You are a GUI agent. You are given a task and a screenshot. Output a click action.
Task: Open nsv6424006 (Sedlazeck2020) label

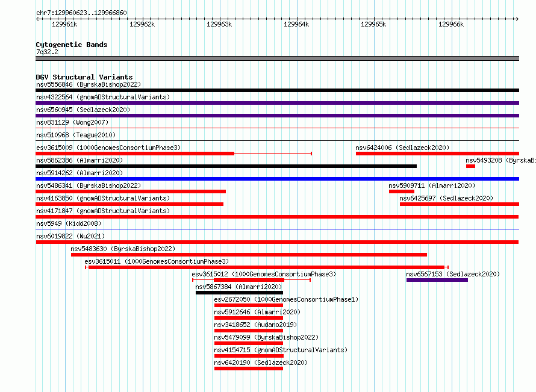pos(402,148)
